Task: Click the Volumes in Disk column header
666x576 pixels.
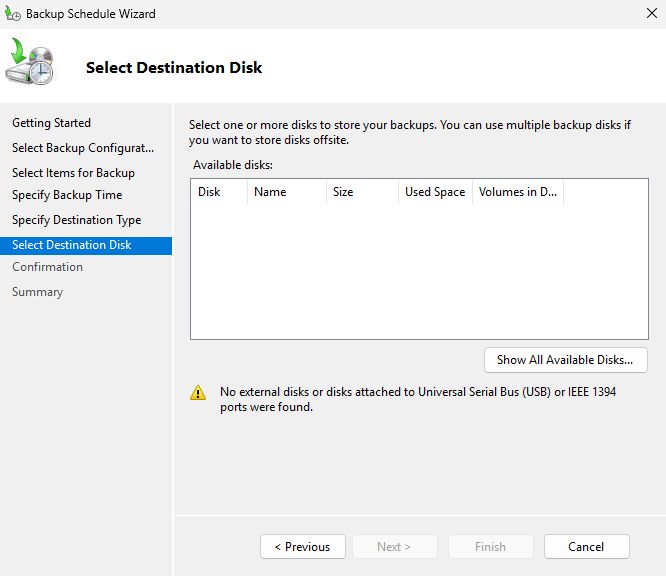Action: pos(518,192)
